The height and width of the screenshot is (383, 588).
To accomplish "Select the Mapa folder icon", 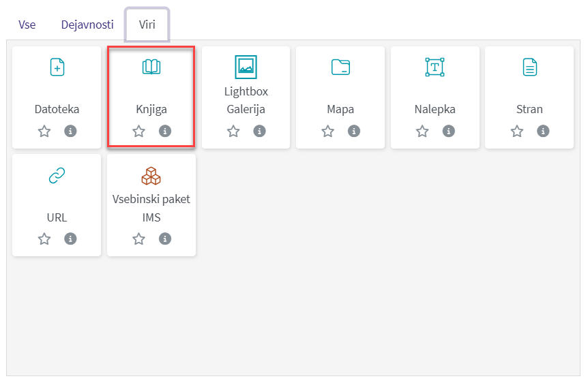I will (x=340, y=67).
